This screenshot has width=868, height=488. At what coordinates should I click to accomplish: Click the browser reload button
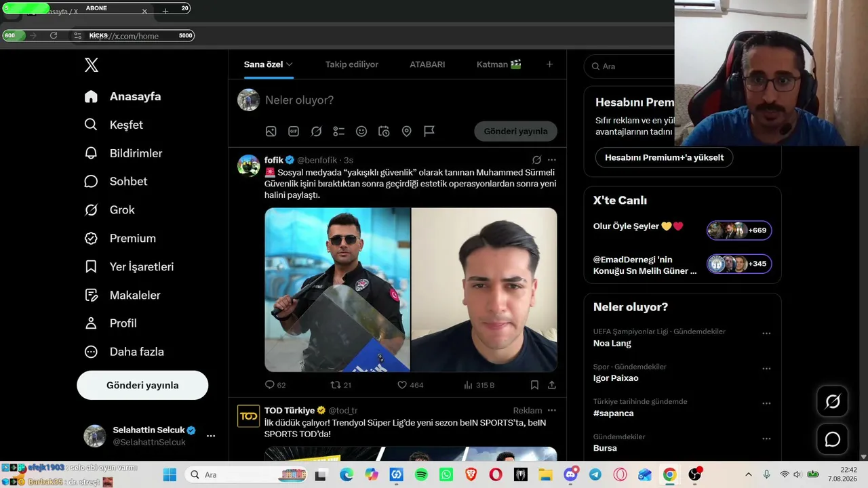point(54,35)
